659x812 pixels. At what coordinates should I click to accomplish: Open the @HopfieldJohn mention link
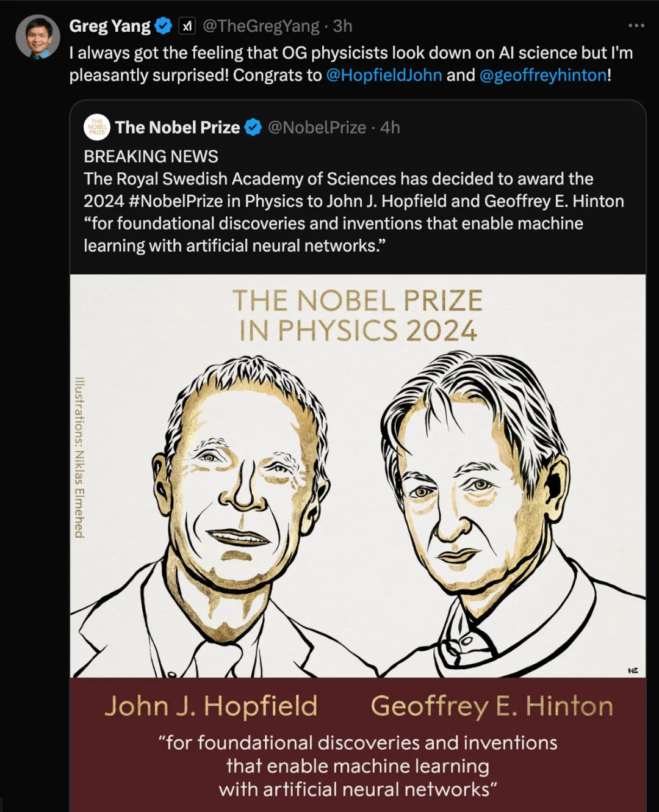pos(384,75)
